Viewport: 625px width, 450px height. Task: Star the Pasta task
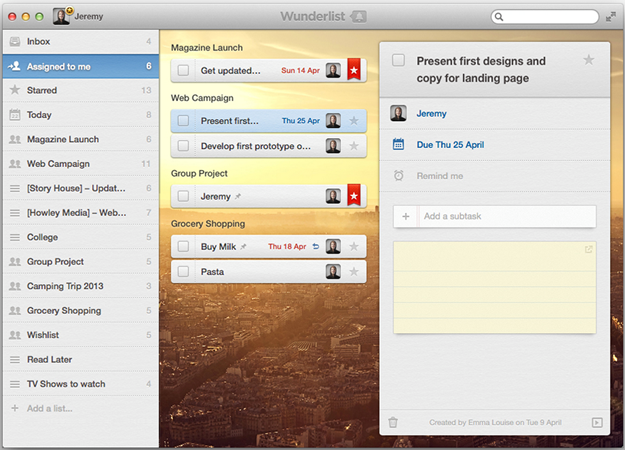pyautogui.click(x=353, y=271)
